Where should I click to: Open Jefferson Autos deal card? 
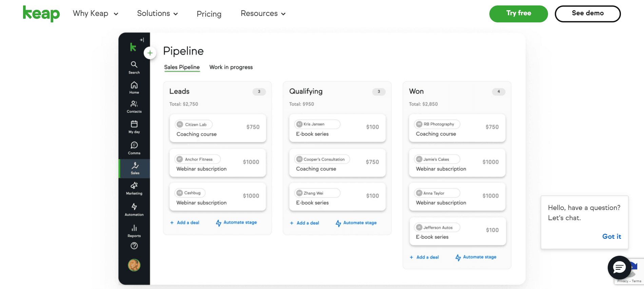coord(457,231)
